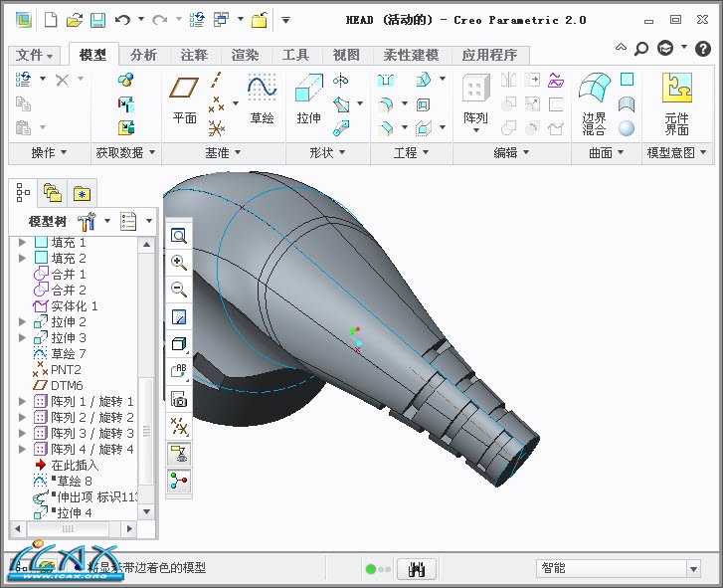This screenshot has width=723, height=588.
Task: Click the zoom in magnifier icon
Action: 179,263
